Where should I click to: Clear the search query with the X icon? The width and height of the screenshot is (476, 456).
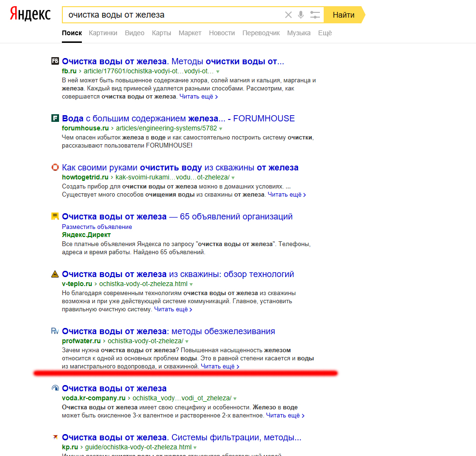(288, 15)
